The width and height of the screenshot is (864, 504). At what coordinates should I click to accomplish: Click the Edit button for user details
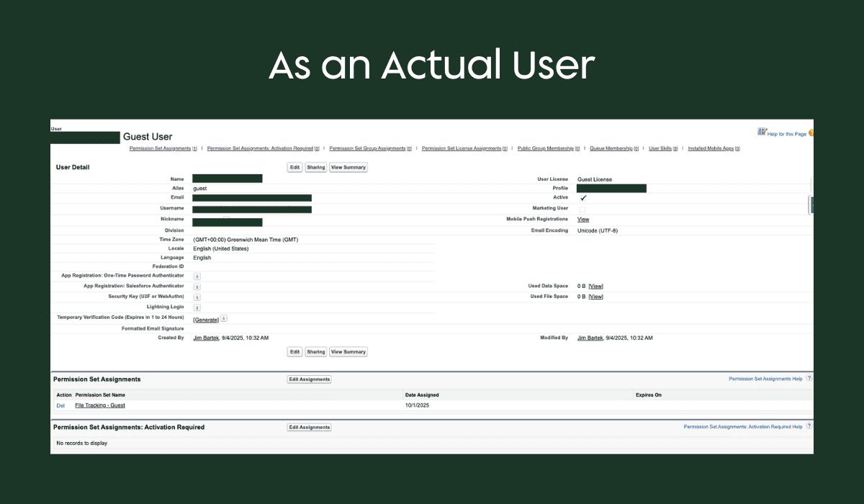point(294,167)
